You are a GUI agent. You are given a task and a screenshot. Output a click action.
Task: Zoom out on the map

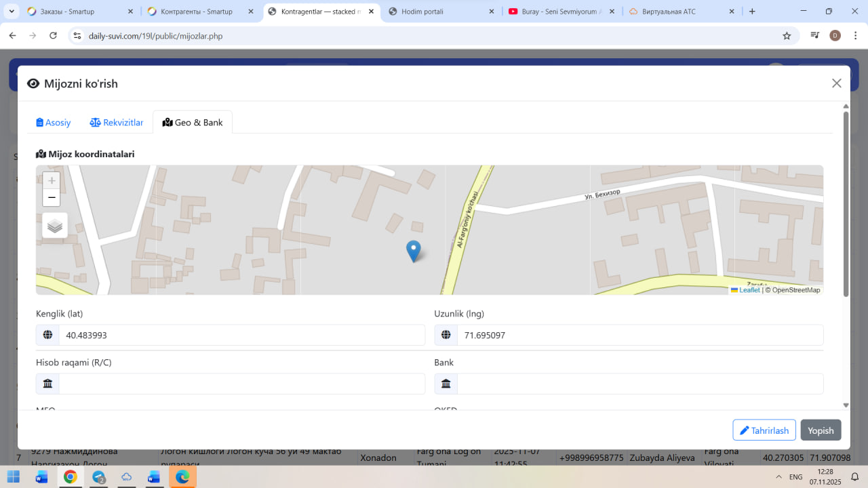[52, 198]
